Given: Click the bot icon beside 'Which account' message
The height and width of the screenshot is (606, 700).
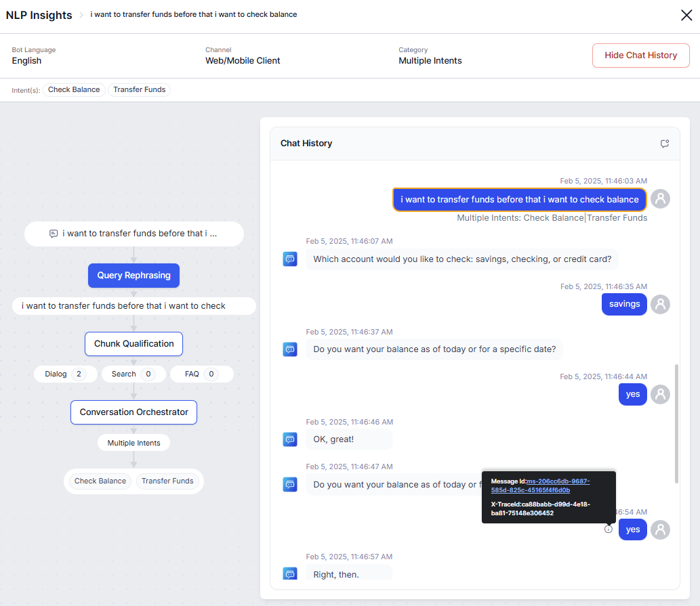Looking at the screenshot, I should click(x=290, y=259).
